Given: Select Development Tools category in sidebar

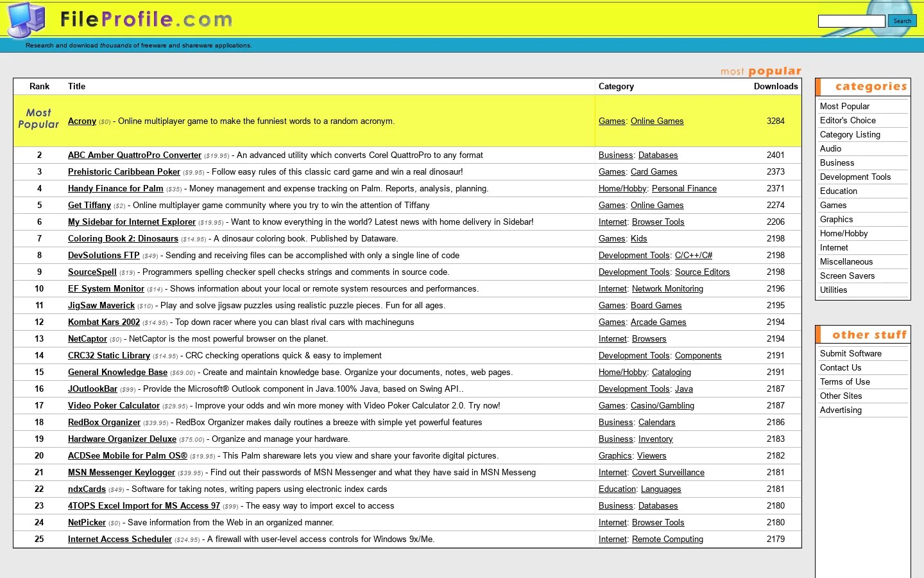Looking at the screenshot, I should pos(855,177).
